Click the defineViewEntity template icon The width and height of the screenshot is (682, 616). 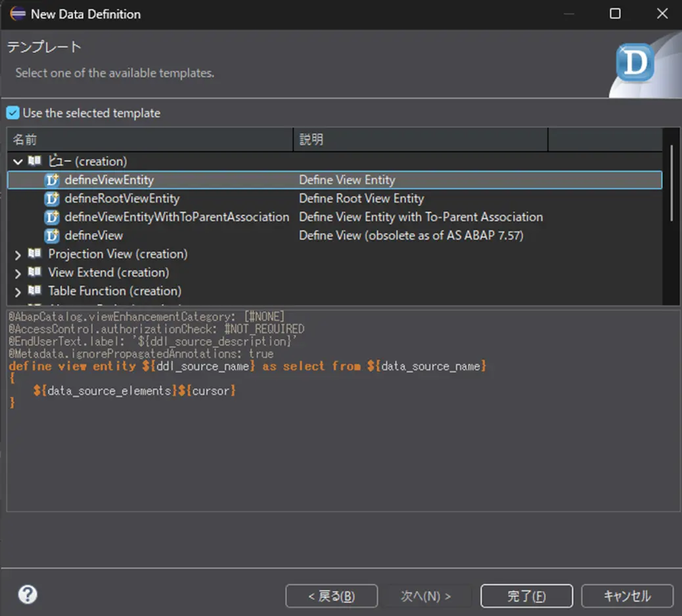pos(52,179)
